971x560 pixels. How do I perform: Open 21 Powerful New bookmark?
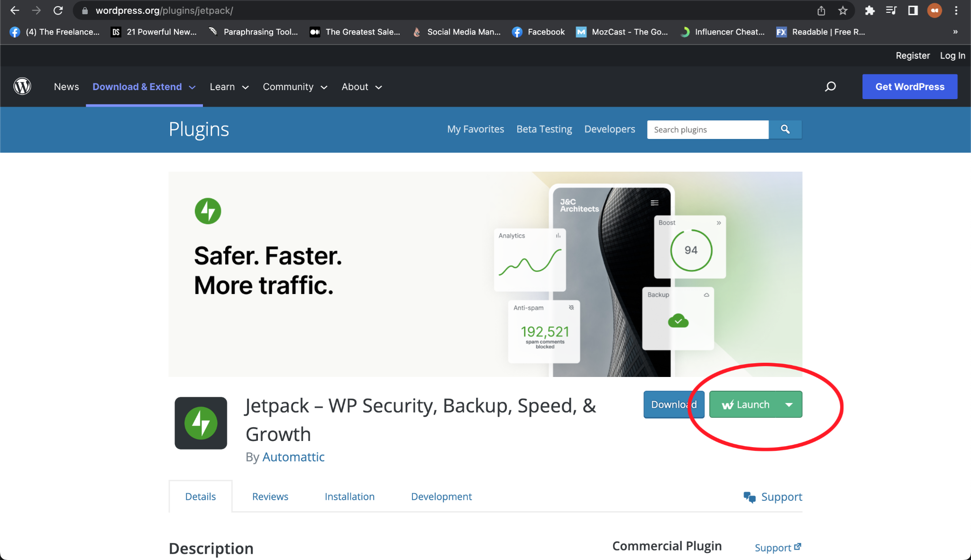[154, 32]
